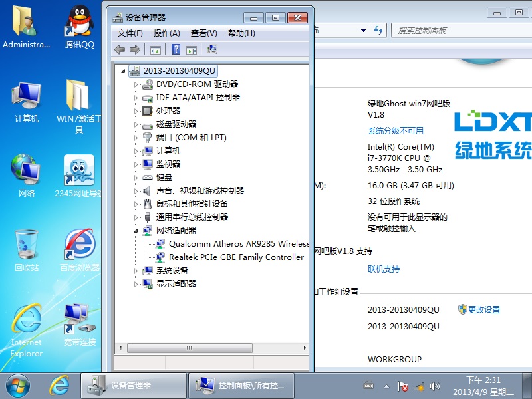Open the 文件(F) menu

[x=130, y=33]
